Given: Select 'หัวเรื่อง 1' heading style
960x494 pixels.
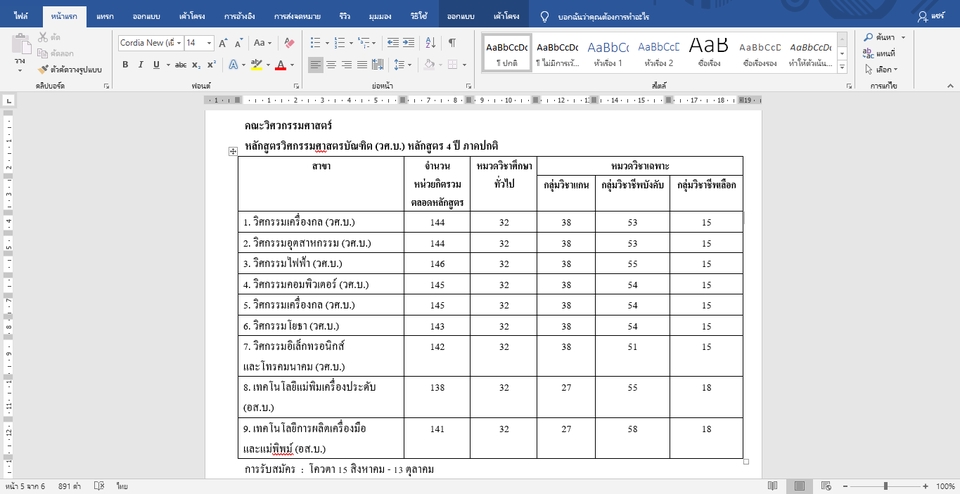Looking at the screenshot, I should pos(608,53).
